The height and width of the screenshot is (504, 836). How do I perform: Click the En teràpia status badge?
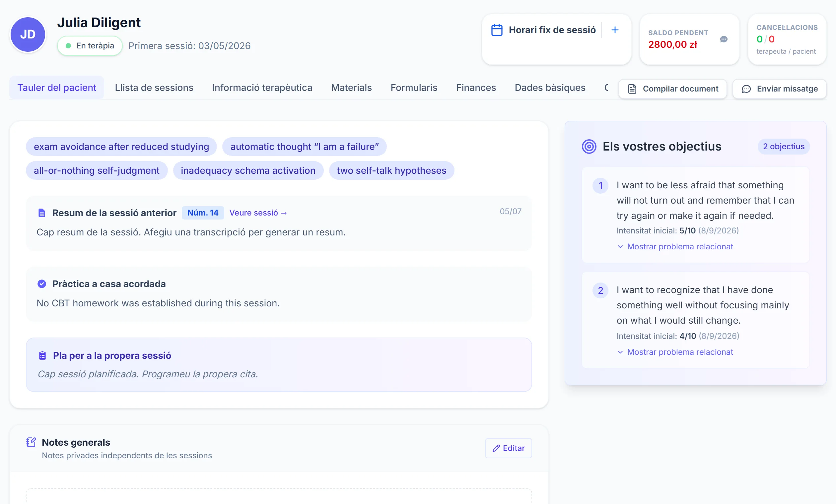pos(90,46)
